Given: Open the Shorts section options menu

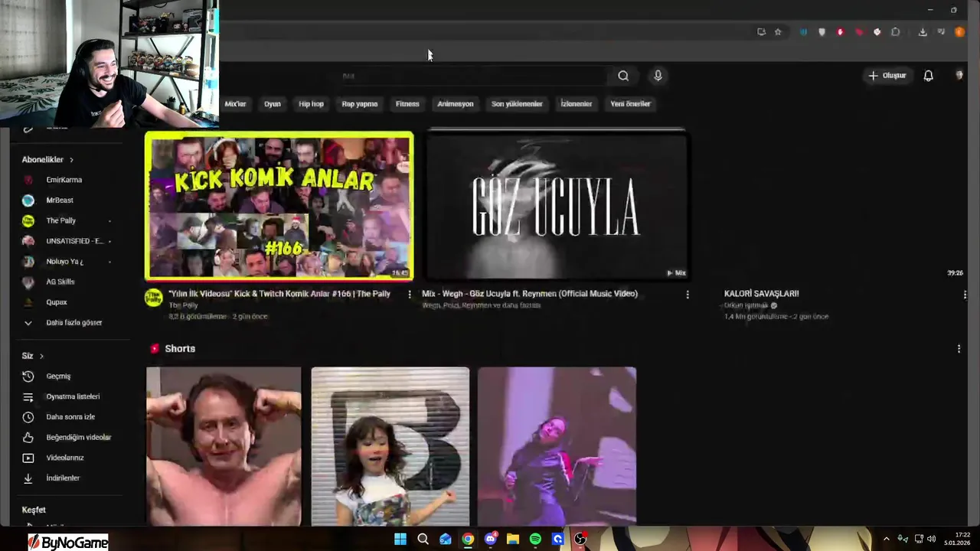Looking at the screenshot, I should (959, 349).
